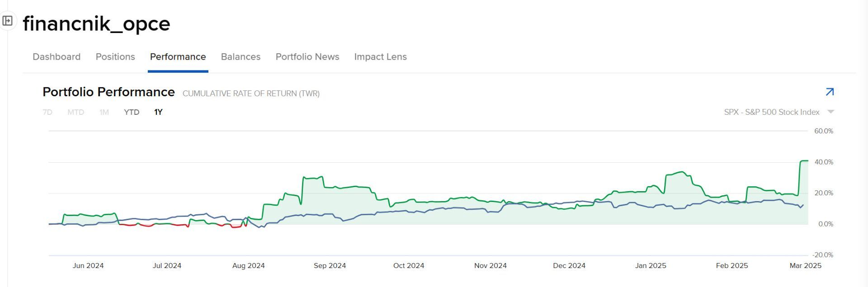Open the Positions tab
This screenshot has height=287, width=868.
click(x=115, y=57)
